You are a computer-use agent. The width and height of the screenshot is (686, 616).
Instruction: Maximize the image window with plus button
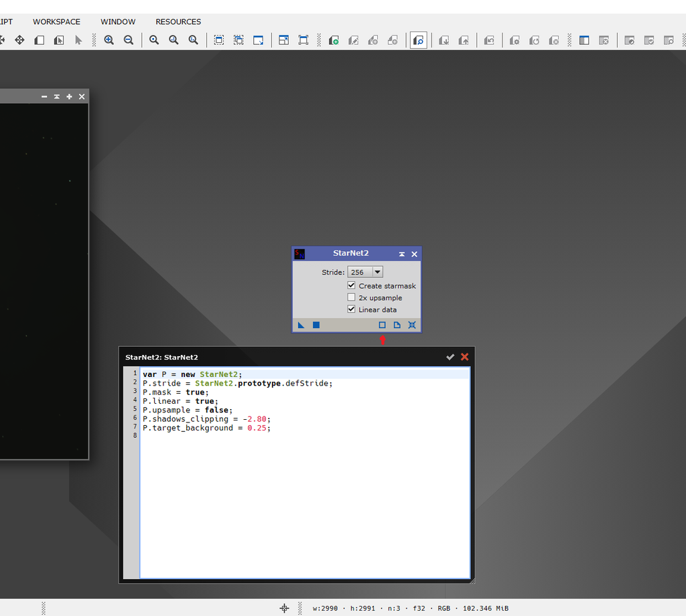(x=69, y=96)
